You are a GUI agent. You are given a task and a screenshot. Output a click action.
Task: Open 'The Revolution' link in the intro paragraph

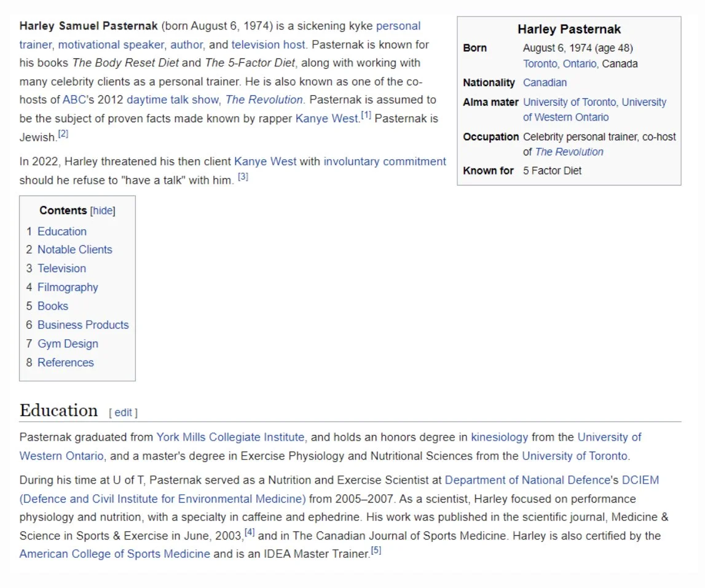pos(264,100)
